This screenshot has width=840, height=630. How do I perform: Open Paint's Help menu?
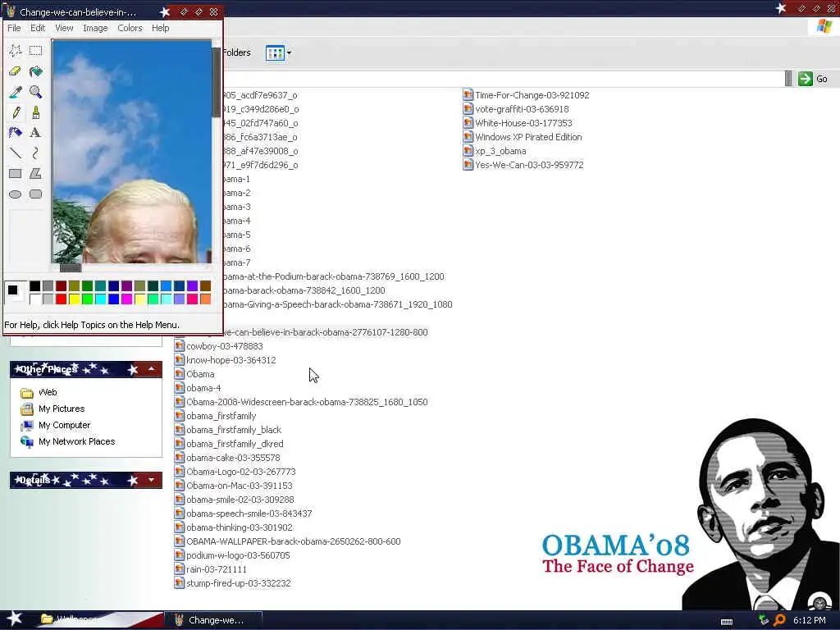coord(160,28)
